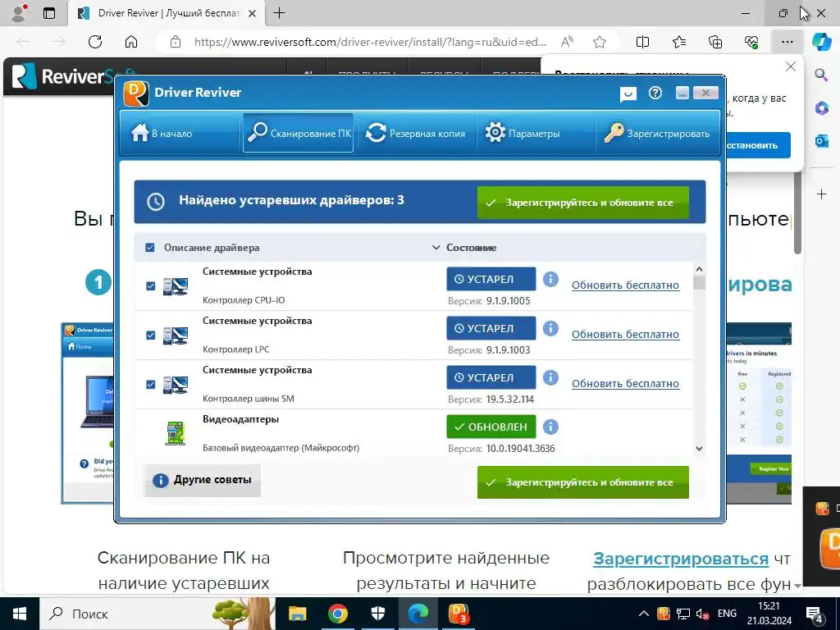Image resolution: width=840 pixels, height=630 pixels.
Task: Show info for Контроллер шины SM driver
Action: 550,377
